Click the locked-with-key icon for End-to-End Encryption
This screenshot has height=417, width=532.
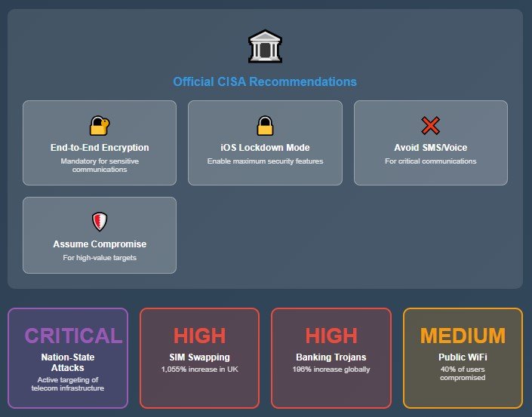(100, 125)
